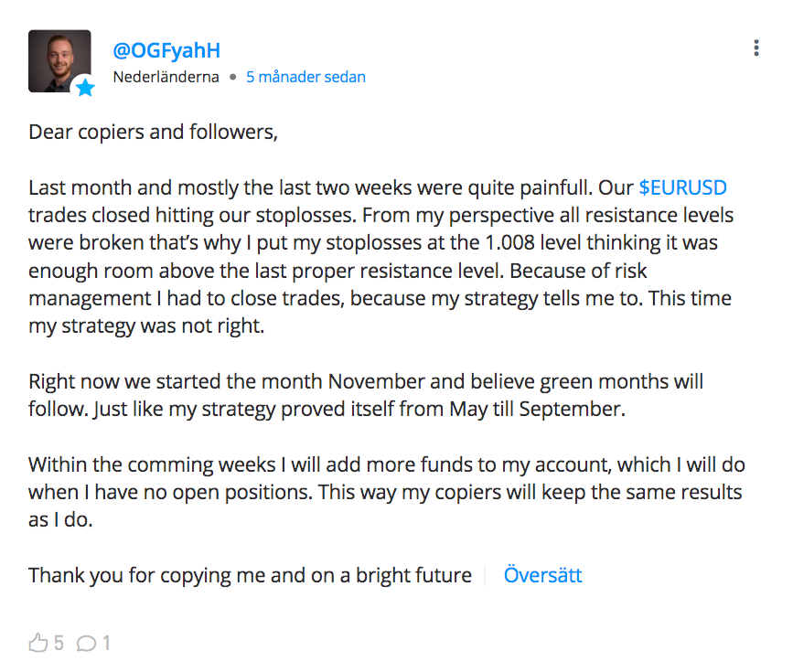This screenshot has height=672, width=793.
Task: Click the @OGFyahH username link
Action: 166,50
